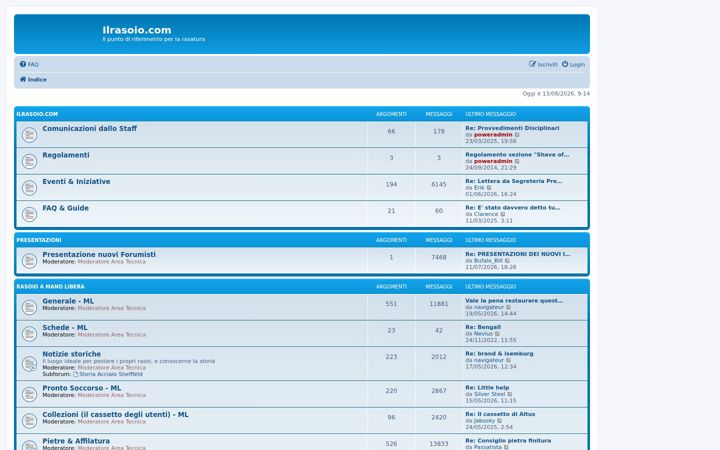Click forum icon beside Regolamenti
The image size is (720, 450).
[29, 162]
